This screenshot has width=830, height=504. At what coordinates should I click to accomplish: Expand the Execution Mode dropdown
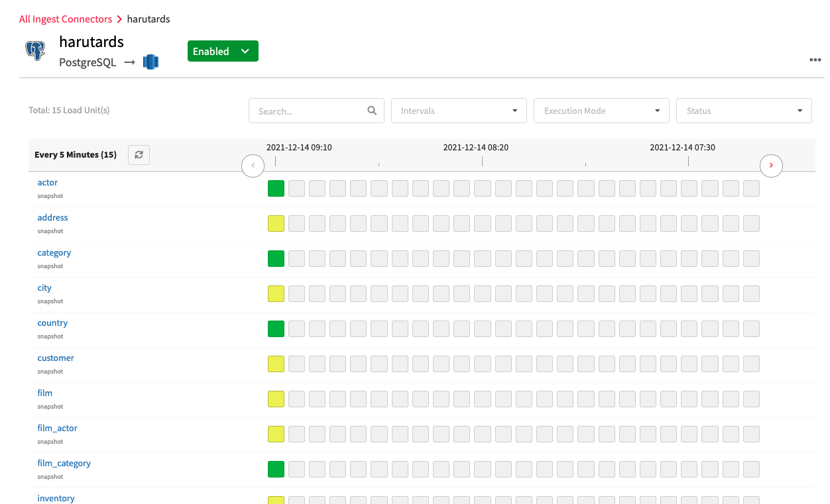(x=601, y=111)
